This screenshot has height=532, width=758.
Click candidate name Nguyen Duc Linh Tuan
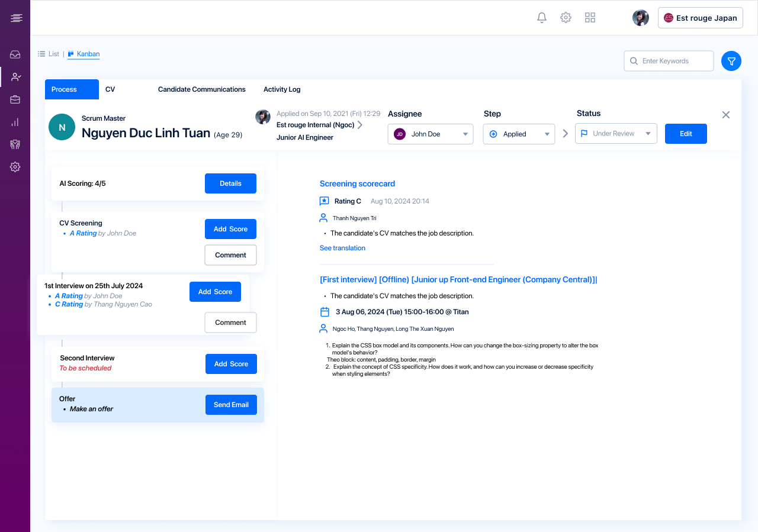pyautogui.click(x=146, y=133)
